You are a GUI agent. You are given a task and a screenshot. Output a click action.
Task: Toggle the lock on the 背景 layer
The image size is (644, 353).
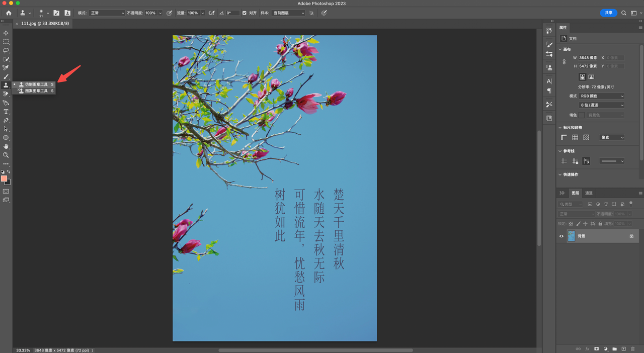coord(631,236)
